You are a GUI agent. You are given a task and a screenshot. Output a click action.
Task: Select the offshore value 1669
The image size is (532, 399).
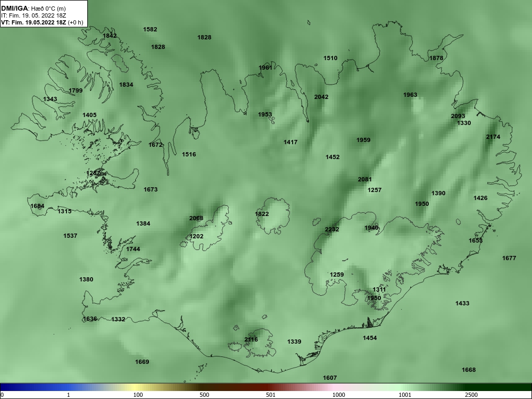pyautogui.click(x=142, y=362)
